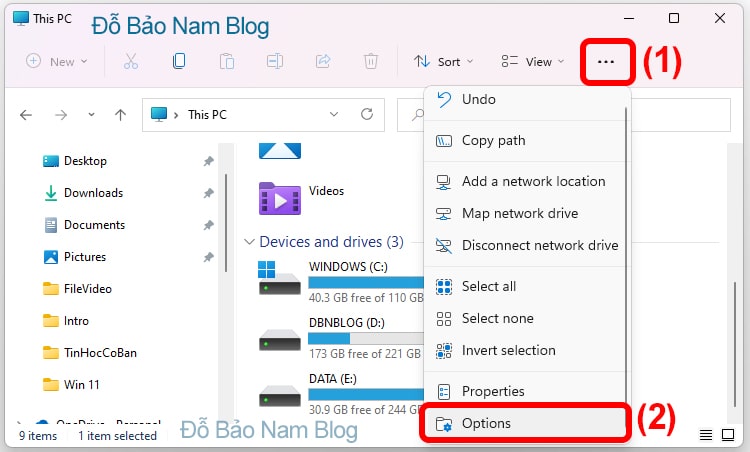The image size is (750, 452).
Task: Open recent locations chevron
Action: 91,115
